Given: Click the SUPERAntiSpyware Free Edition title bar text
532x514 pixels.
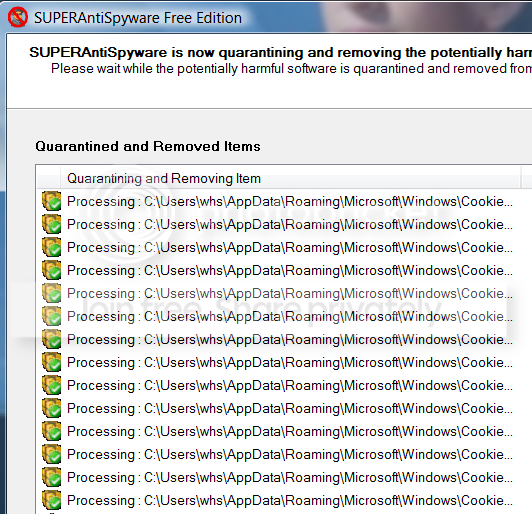Looking at the screenshot, I should pos(138,18).
